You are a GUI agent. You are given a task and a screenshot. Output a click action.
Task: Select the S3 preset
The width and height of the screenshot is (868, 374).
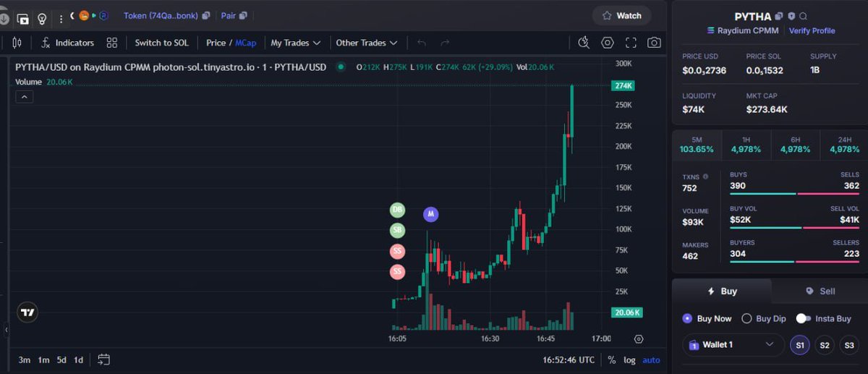pos(849,345)
